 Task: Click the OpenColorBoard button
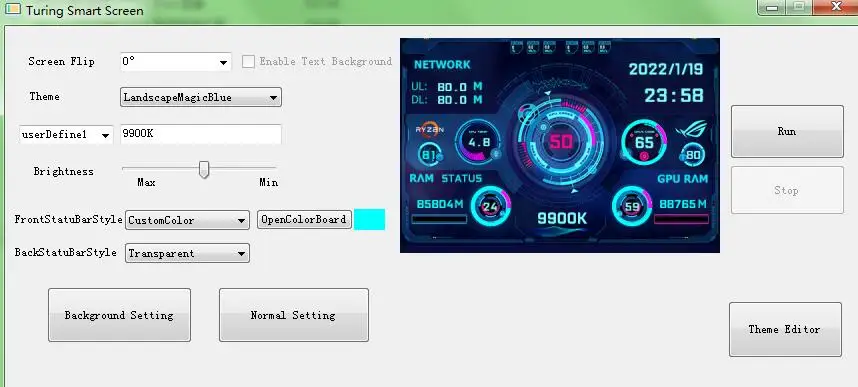[x=304, y=220]
